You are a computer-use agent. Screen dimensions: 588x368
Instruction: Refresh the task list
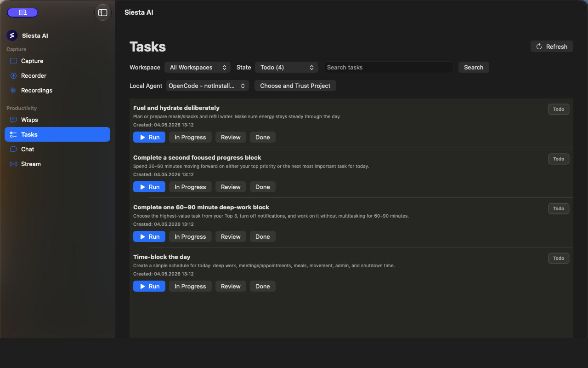coord(552,46)
